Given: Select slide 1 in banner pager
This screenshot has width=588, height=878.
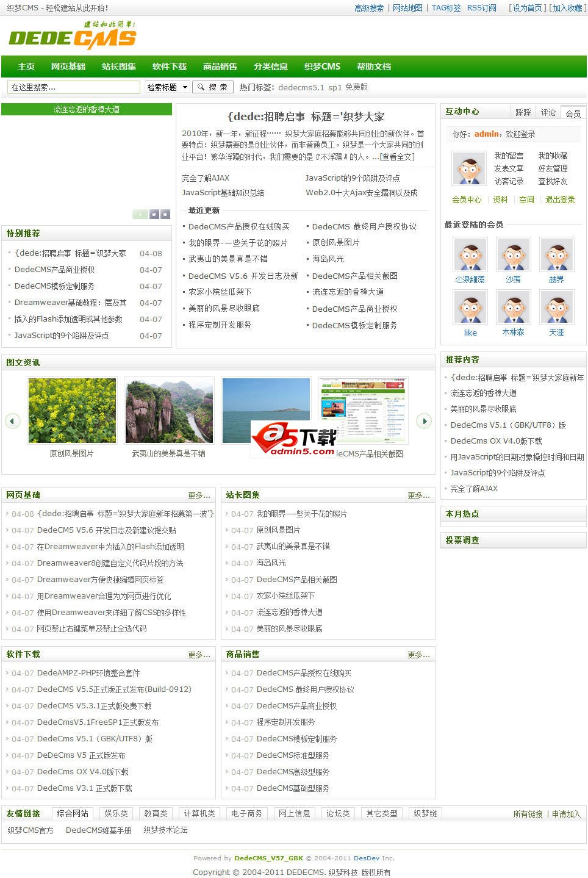Looking at the screenshot, I should [x=140, y=214].
